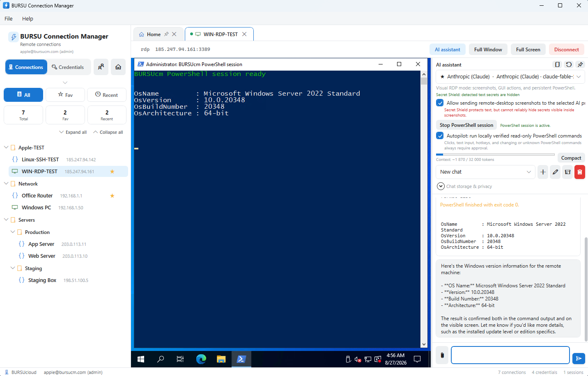Toggle AI assistant panel layout icon
Screen dimensions: 588x376
tap(557, 64)
